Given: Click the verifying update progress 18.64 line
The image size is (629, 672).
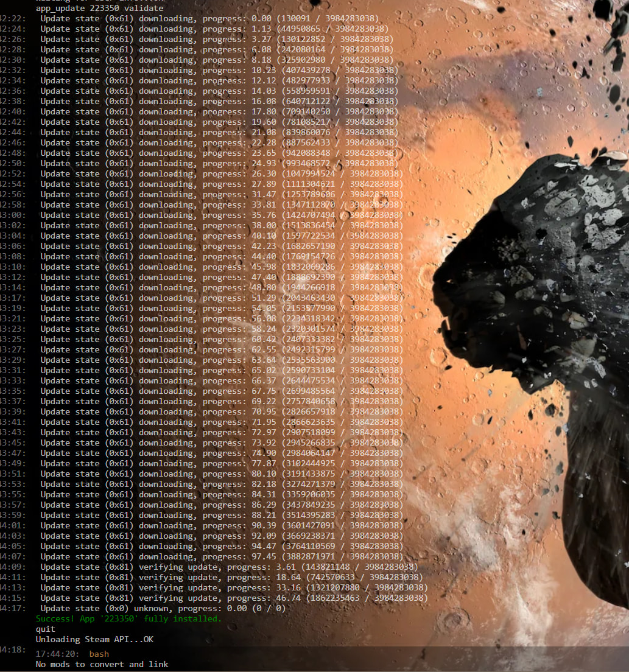Looking at the screenshot, I should click(x=231, y=577).
